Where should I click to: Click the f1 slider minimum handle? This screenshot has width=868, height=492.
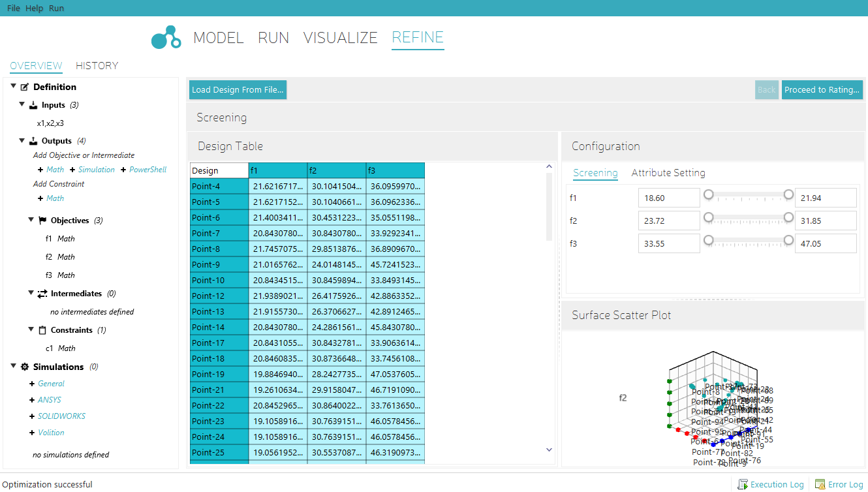708,194
